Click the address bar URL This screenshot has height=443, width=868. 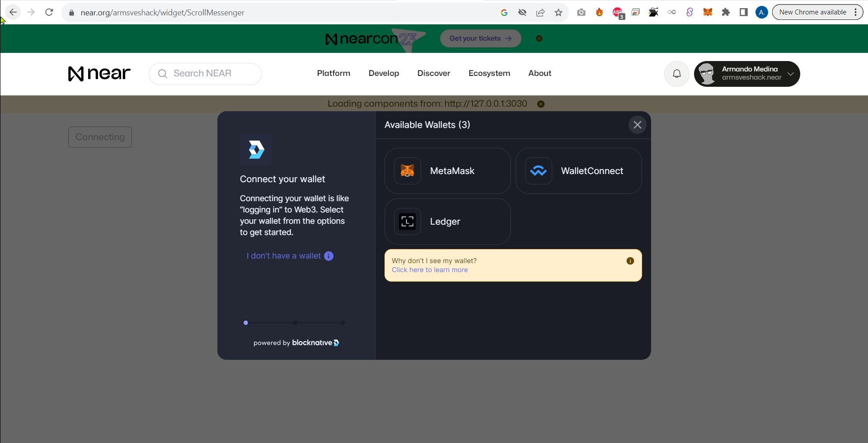point(162,13)
